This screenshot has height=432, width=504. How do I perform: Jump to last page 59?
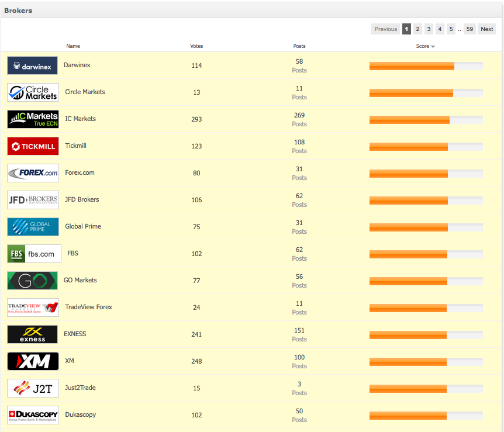470,29
